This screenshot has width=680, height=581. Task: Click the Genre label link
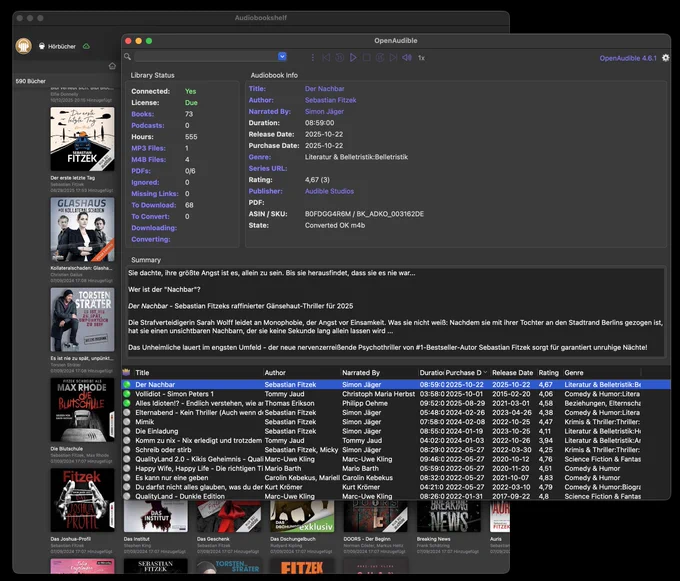[x=260, y=157]
